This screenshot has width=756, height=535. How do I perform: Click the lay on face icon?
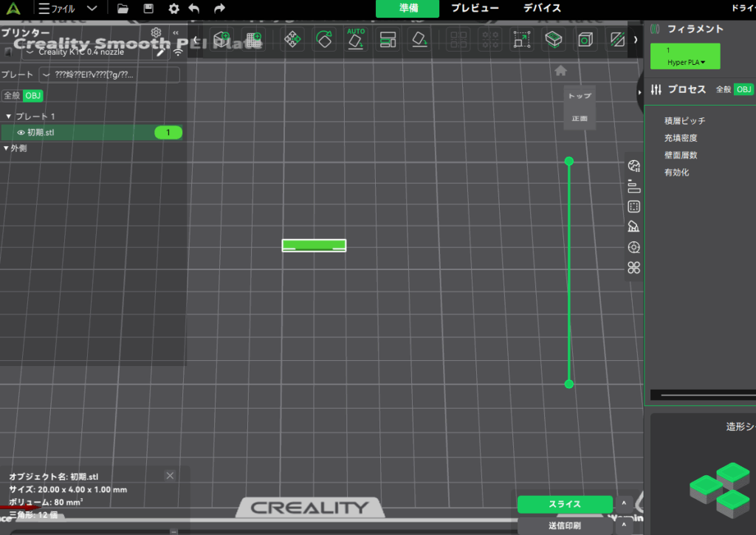click(419, 40)
